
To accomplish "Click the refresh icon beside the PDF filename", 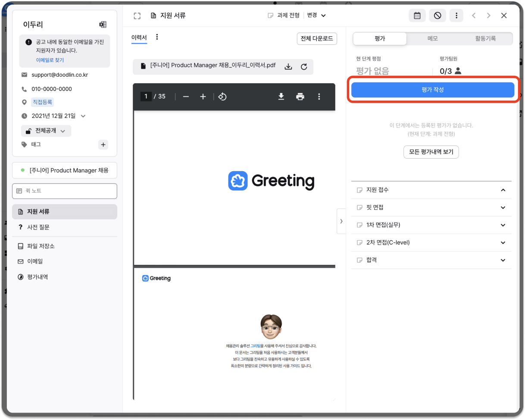I will click(304, 66).
